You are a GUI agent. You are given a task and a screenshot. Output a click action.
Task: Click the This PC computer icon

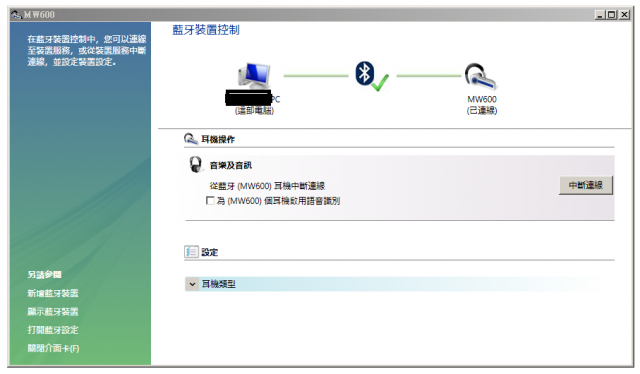254,76
